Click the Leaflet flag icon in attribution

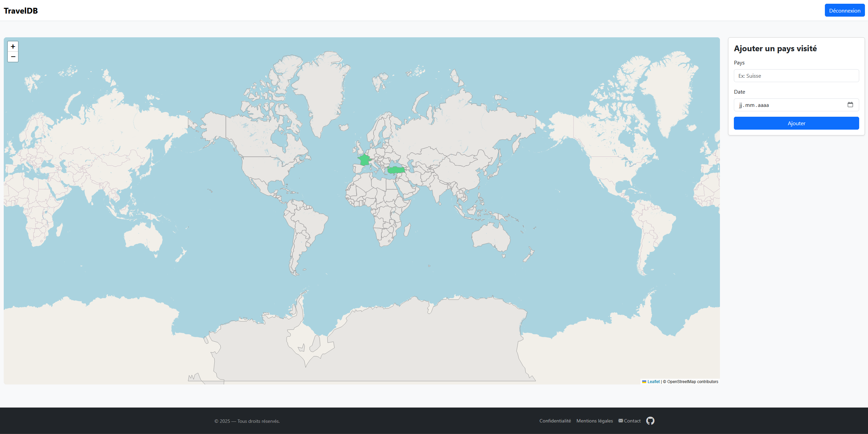point(644,382)
